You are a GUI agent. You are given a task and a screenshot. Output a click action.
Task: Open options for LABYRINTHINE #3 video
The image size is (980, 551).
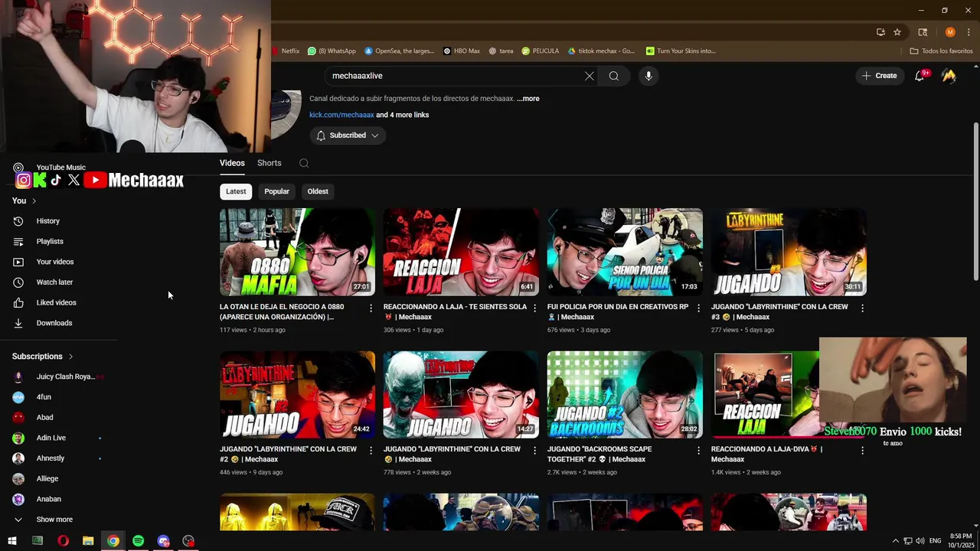click(x=862, y=308)
